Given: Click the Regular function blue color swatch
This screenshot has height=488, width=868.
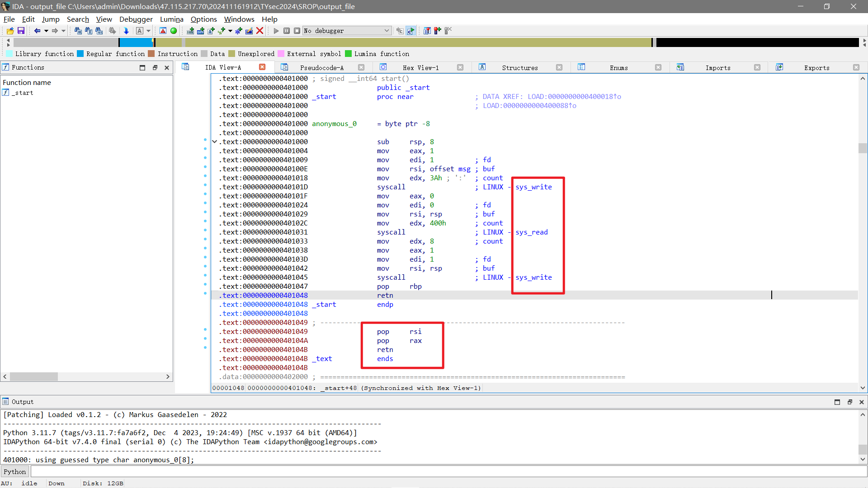Looking at the screenshot, I should 80,54.
